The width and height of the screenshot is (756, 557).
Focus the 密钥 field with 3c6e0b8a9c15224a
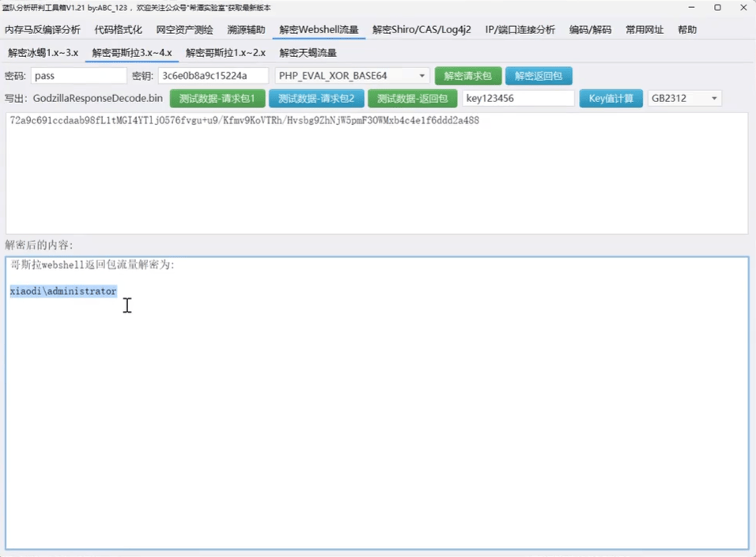pyautogui.click(x=213, y=76)
